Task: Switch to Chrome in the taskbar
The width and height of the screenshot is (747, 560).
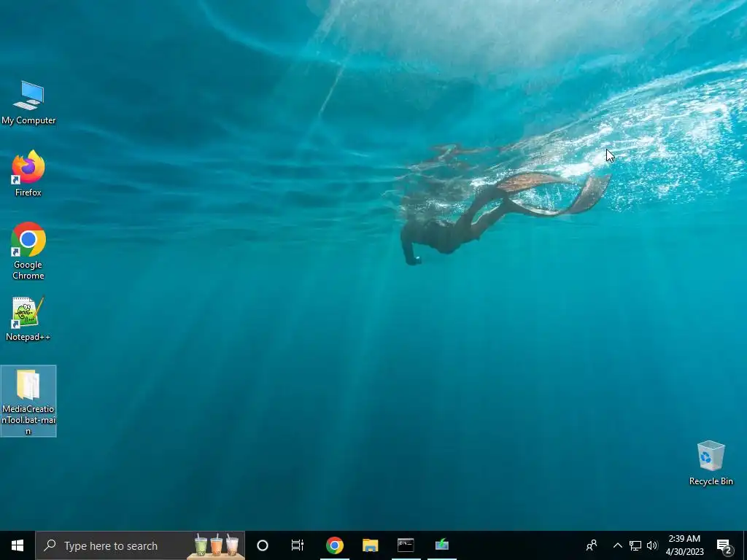Action: [x=334, y=545]
